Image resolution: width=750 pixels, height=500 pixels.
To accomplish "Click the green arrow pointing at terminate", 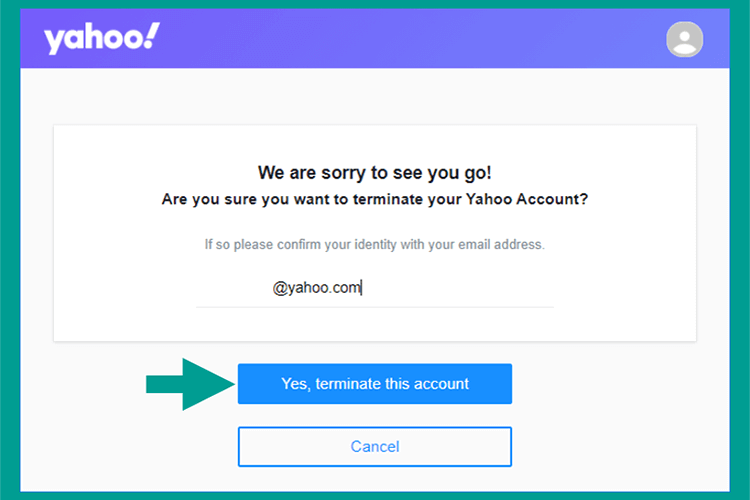I will tap(190, 384).
